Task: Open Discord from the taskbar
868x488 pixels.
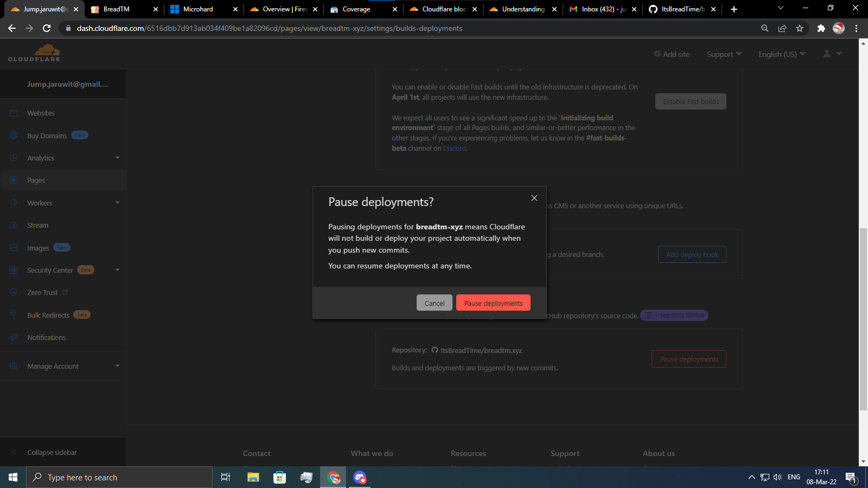Action: (x=360, y=477)
